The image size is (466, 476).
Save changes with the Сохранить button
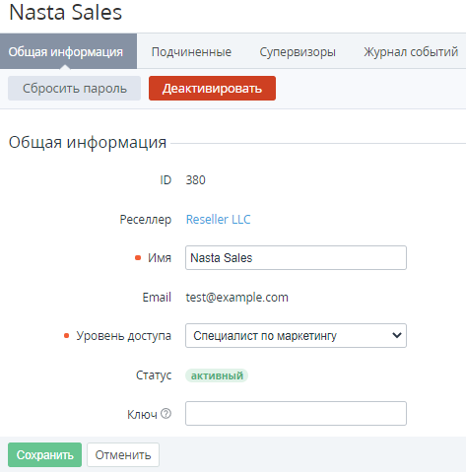point(45,455)
